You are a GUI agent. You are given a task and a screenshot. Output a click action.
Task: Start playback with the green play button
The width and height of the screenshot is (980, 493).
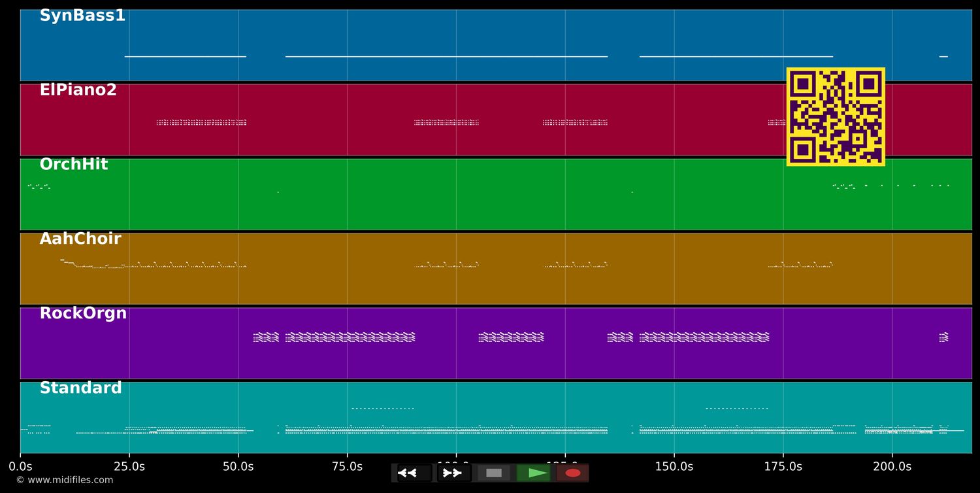[x=533, y=473]
